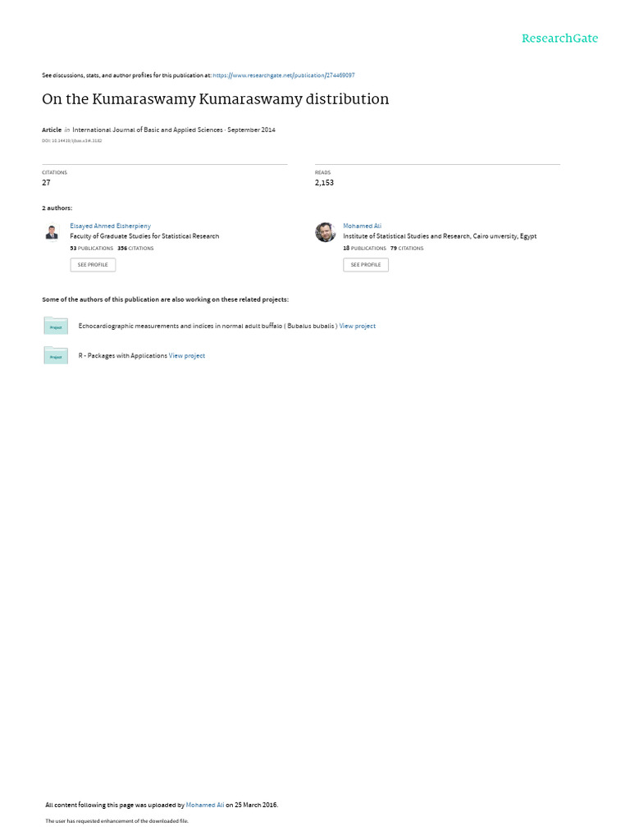
Task: Click the International Journal of Basic and Applied Sciences text
Action: point(148,130)
